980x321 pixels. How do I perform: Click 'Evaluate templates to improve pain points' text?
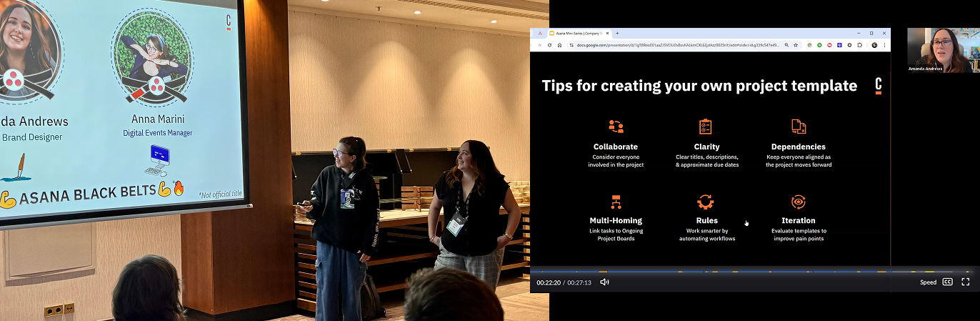[799, 234]
